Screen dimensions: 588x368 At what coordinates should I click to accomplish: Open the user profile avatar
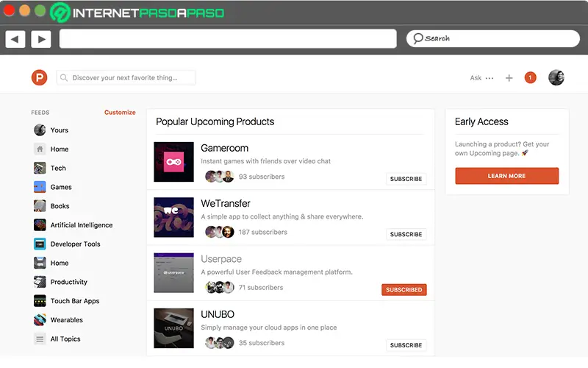(x=556, y=77)
